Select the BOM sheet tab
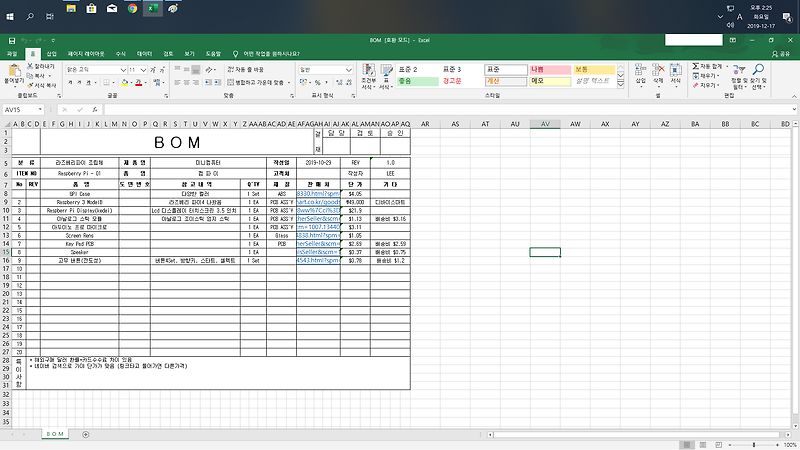Image resolution: width=800 pixels, height=450 pixels. point(55,434)
